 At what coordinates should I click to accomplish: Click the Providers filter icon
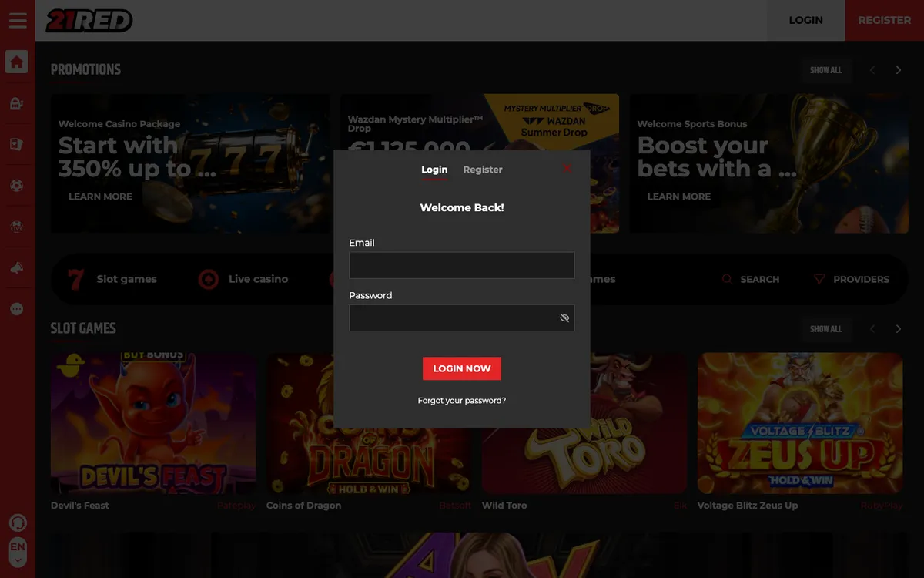click(819, 279)
